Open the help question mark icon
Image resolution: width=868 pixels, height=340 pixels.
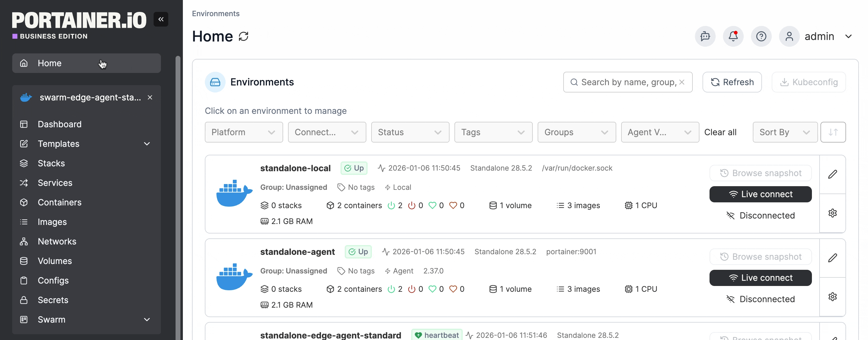761,36
